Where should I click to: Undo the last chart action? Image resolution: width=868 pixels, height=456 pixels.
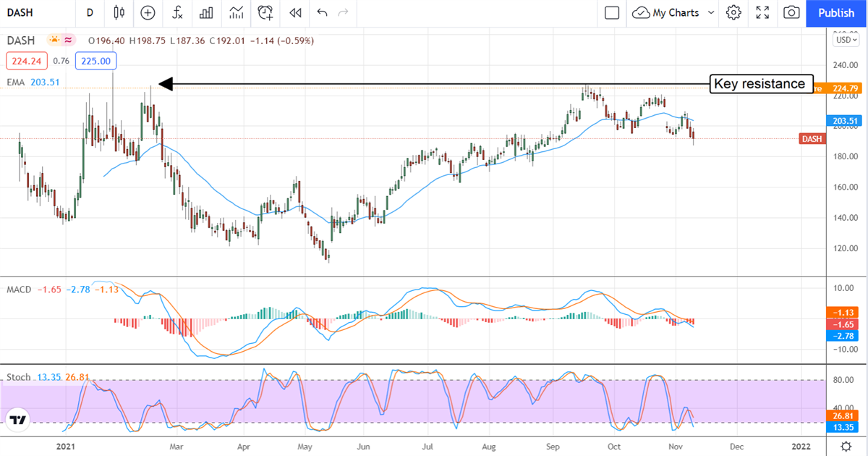(x=322, y=12)
